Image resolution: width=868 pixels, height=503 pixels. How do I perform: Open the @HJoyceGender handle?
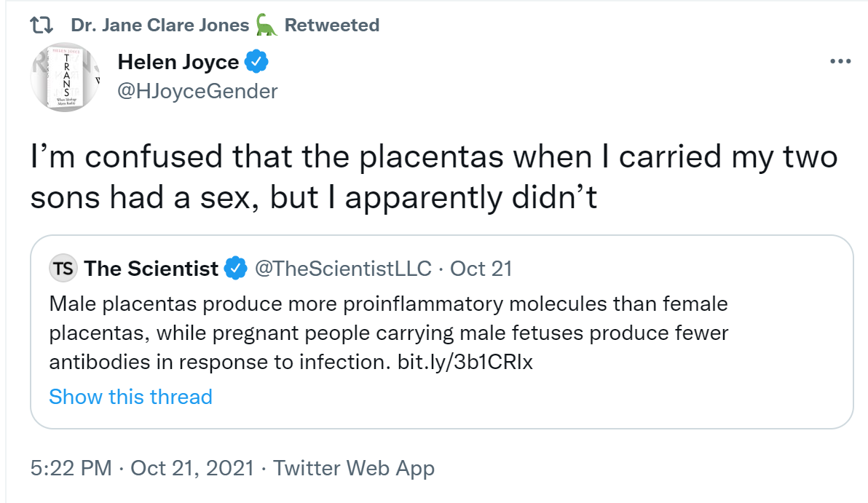[x=197, y=91]
